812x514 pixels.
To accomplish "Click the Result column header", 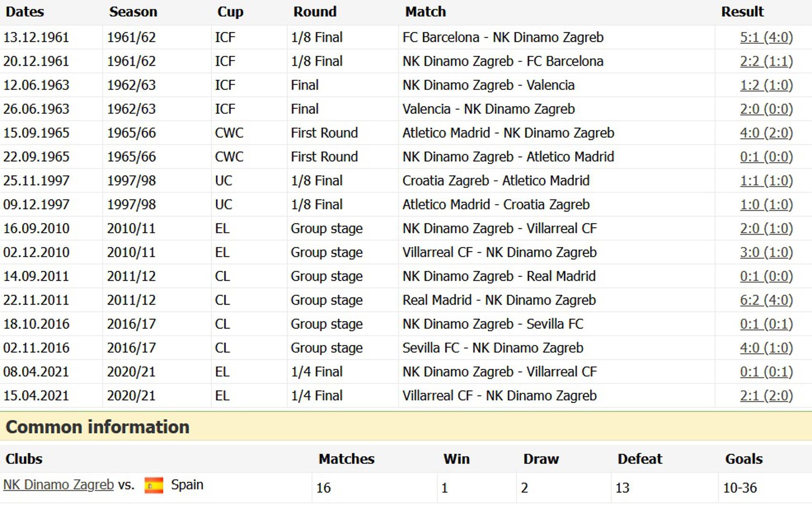I will [742, 12].
